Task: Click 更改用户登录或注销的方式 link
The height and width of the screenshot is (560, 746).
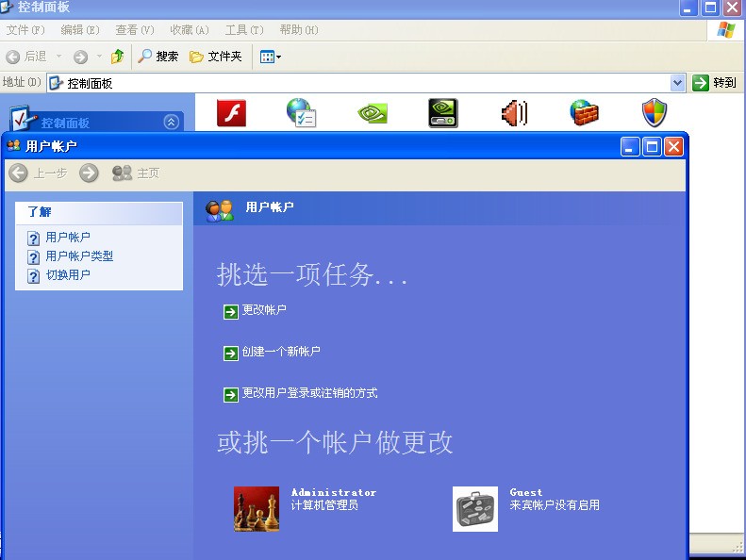Action: 308,393
